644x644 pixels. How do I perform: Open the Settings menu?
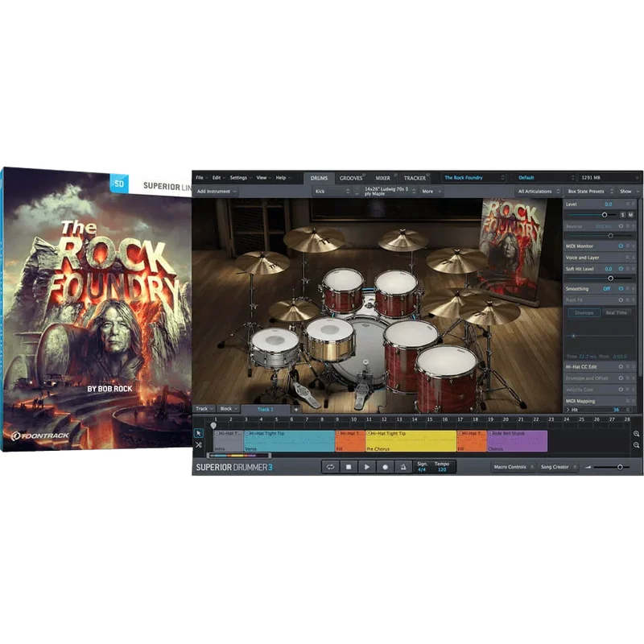point(240,178)
